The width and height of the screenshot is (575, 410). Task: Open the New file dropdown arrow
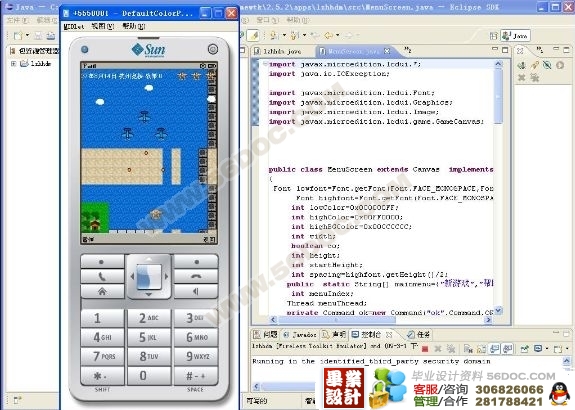27,36
